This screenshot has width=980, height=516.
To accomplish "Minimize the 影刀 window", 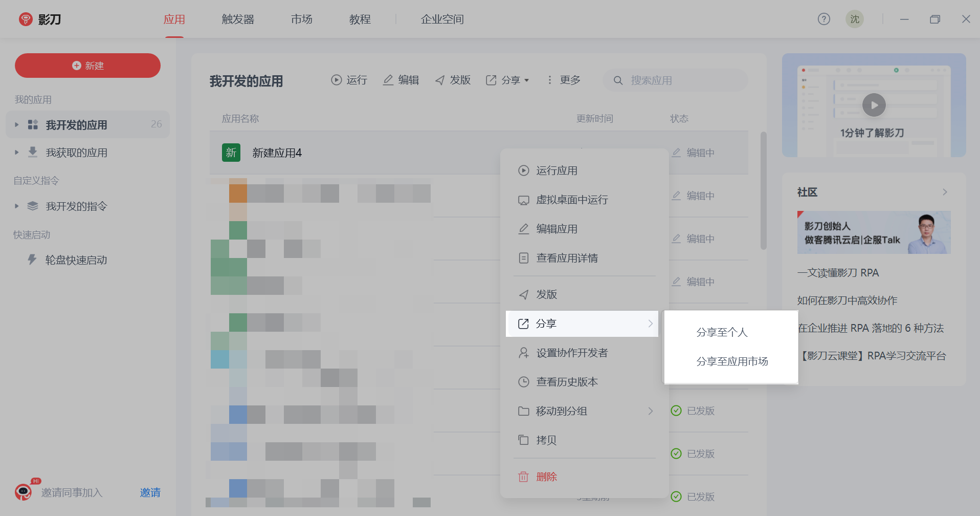I will (x=904, y=19).
